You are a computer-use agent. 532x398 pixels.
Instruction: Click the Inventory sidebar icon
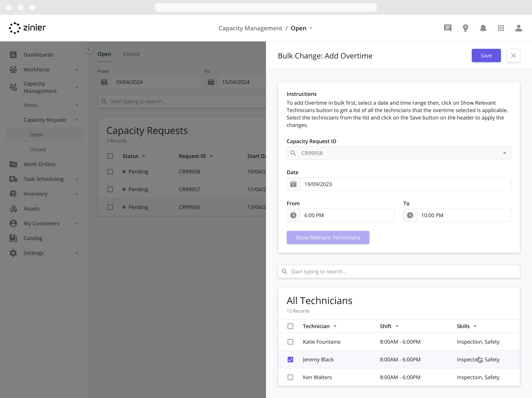click(13, 194)
